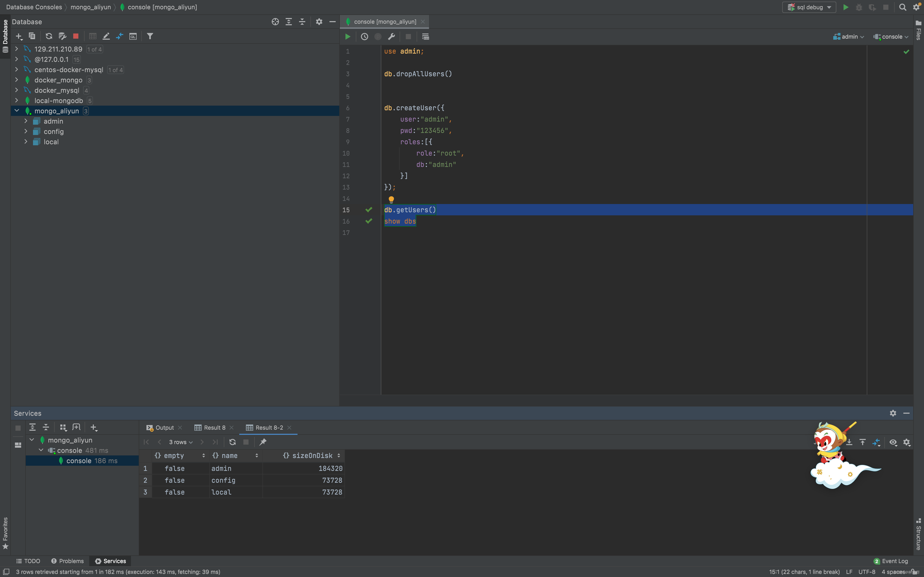The height and width of the screenshot is (577, 924).
Task: Open the 3 rows page size dropdown
Action: 181,442
